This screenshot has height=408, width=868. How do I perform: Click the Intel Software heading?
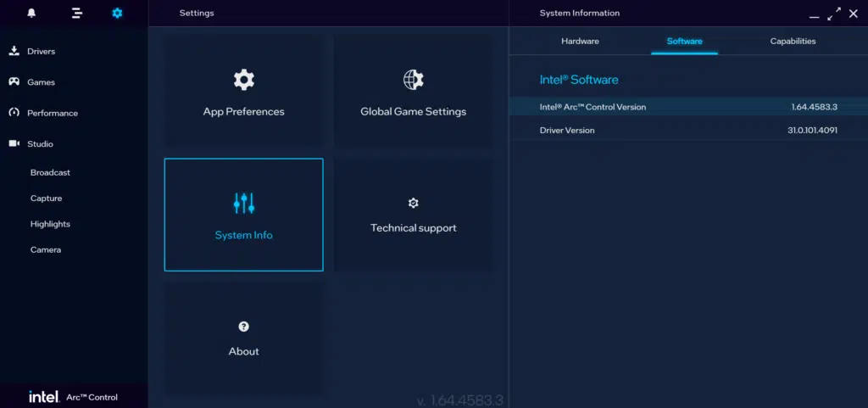coord(579,80)
